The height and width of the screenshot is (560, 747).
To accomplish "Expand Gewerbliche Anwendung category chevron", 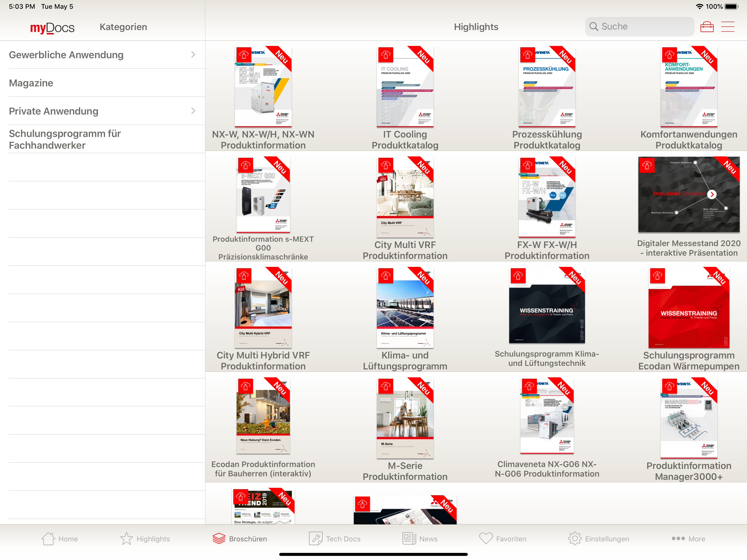I will click(x=193, y=54).
